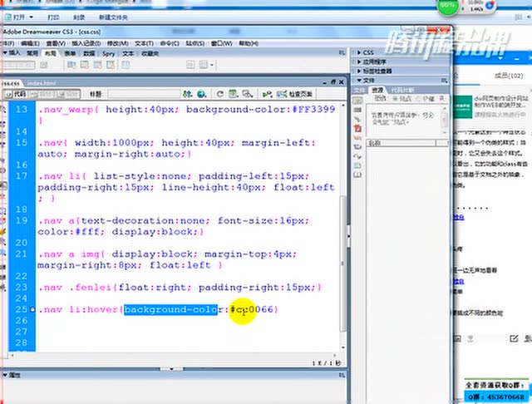This screenshot has height=404, width=532.
Task: Open the Insert bar options menu icon
Action: point(342,52)
